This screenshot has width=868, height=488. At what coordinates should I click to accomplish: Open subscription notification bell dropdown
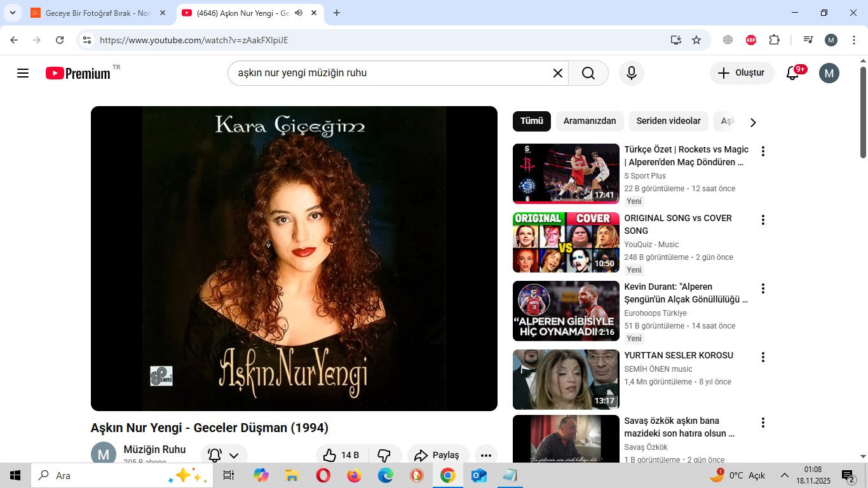click(224, 455)
